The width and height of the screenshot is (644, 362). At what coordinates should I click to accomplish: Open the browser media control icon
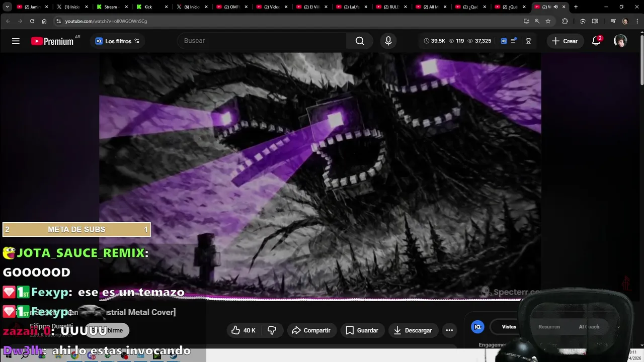(x=613, y=21)
